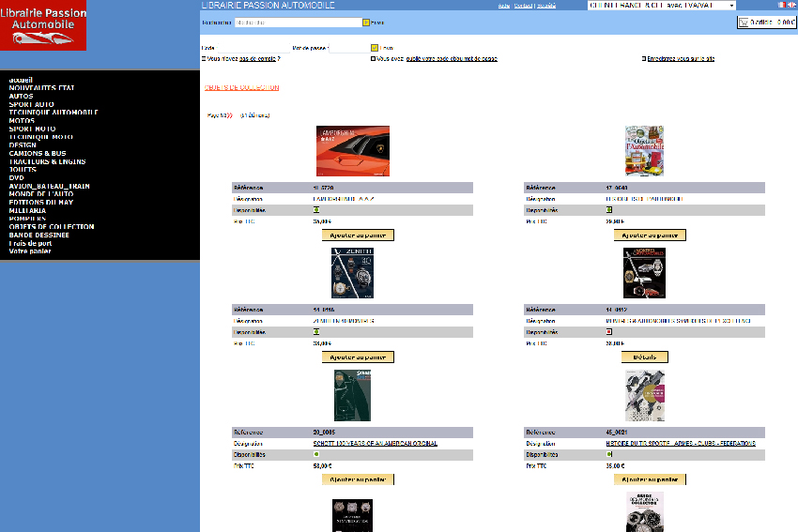Viewport: 798px width, 532px height.
Task: Switch language using the English flag icon
Action: coord(791,5)
